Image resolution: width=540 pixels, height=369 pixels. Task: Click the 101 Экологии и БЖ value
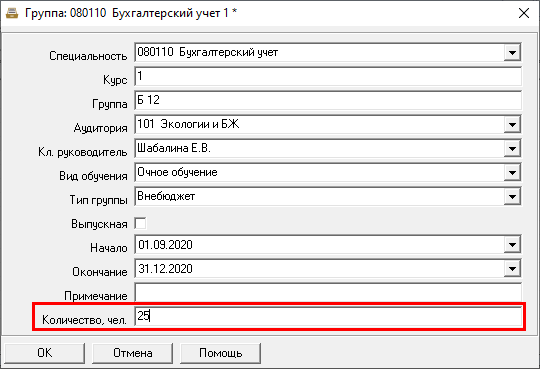(188, 124)
